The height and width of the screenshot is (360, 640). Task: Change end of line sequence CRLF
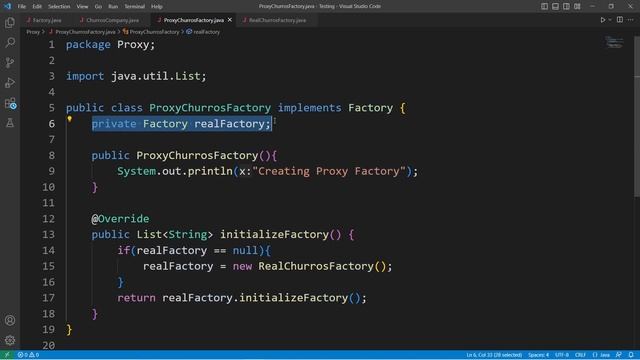[x=580, y=355]
